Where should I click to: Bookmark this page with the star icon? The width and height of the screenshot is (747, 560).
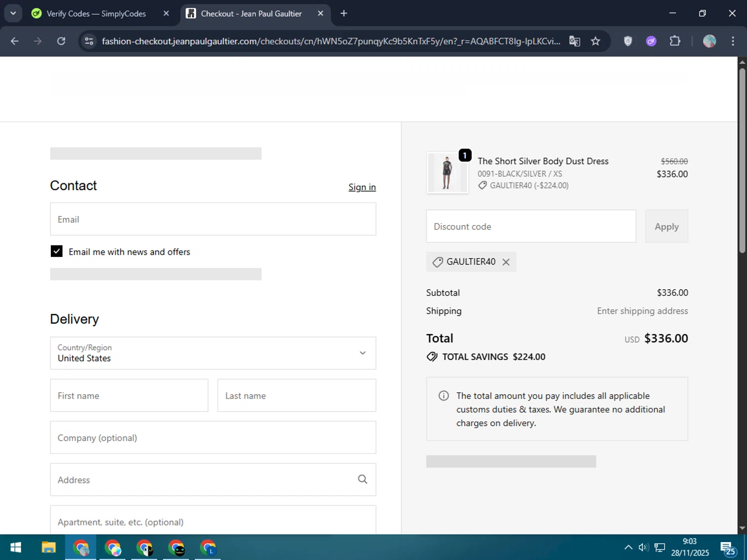click(x=596, y=41)
